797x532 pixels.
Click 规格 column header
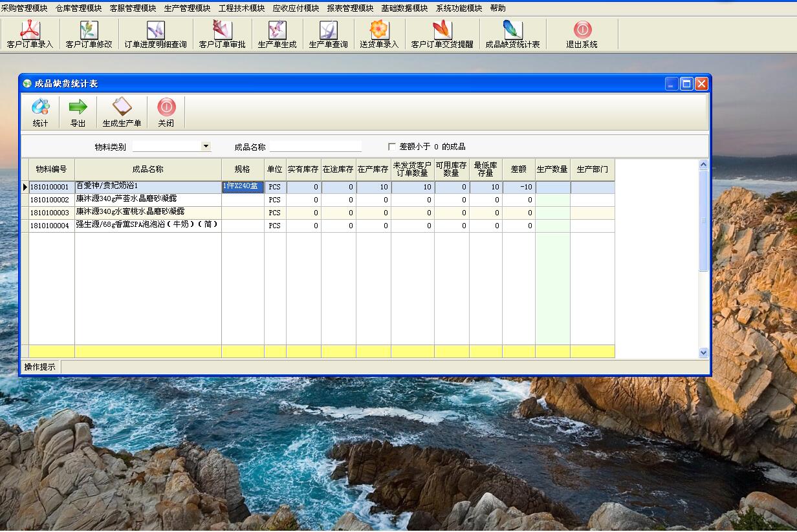pyautogui.click(x=243, y=169)
